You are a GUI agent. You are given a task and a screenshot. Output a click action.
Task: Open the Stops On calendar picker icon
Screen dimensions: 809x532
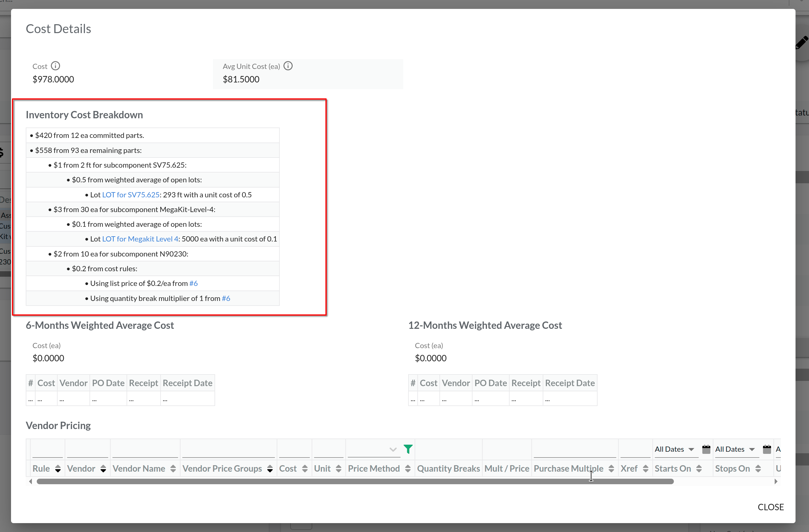click(766, 449)
